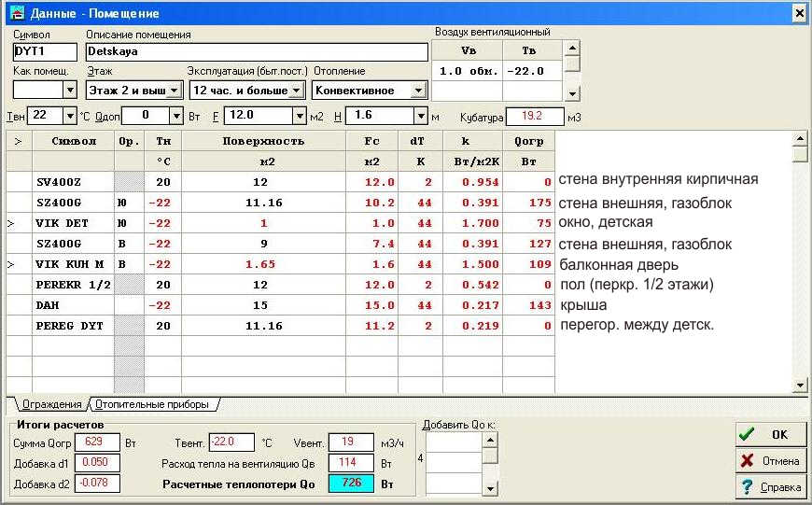
Task: Open the Отопление Конвективное dropdown
Action: pos(418,91)
